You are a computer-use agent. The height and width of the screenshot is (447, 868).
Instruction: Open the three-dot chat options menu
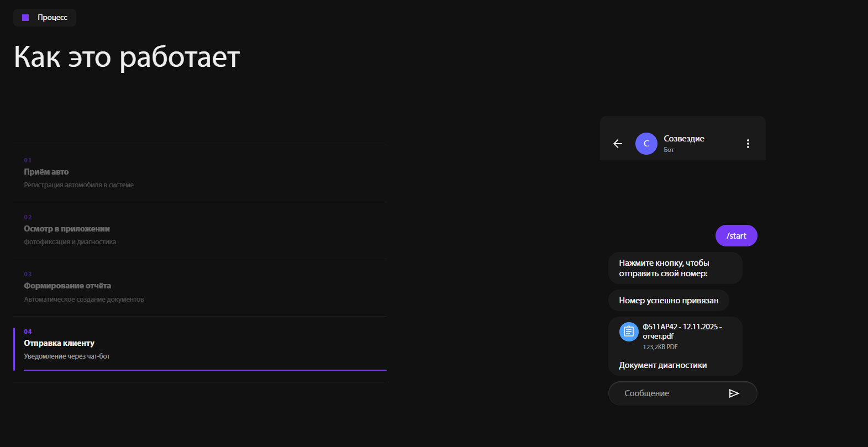748,144
